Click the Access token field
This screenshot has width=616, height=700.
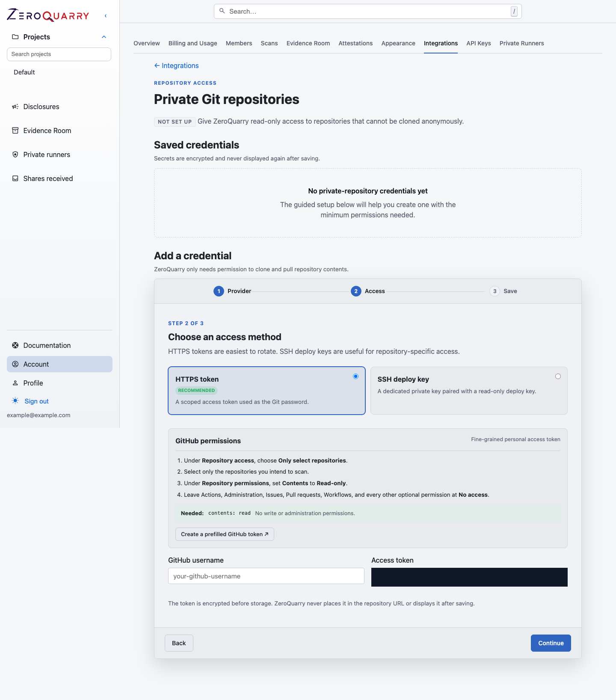tap(469, 577)
